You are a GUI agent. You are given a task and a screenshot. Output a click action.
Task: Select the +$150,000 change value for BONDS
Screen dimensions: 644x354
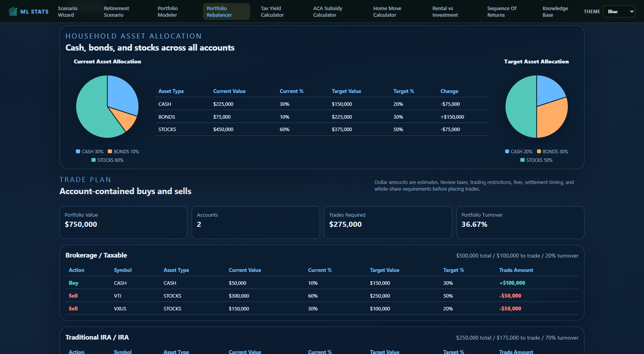(452, 117)
